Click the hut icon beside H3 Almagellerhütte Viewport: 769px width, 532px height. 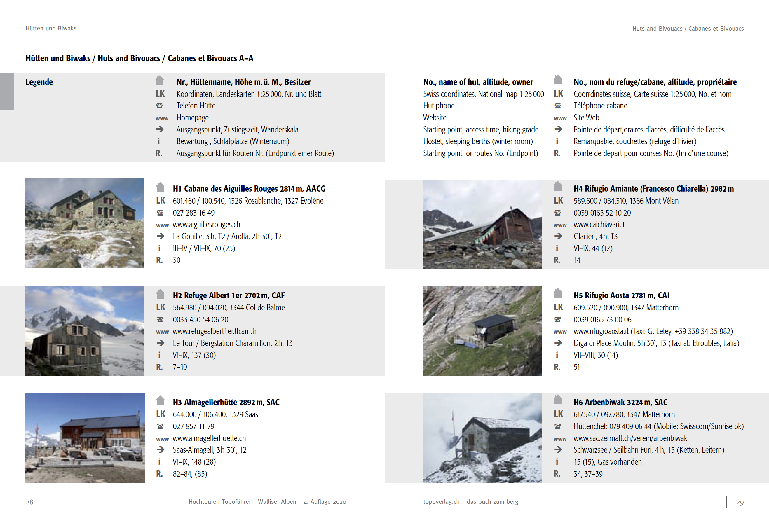160,400
